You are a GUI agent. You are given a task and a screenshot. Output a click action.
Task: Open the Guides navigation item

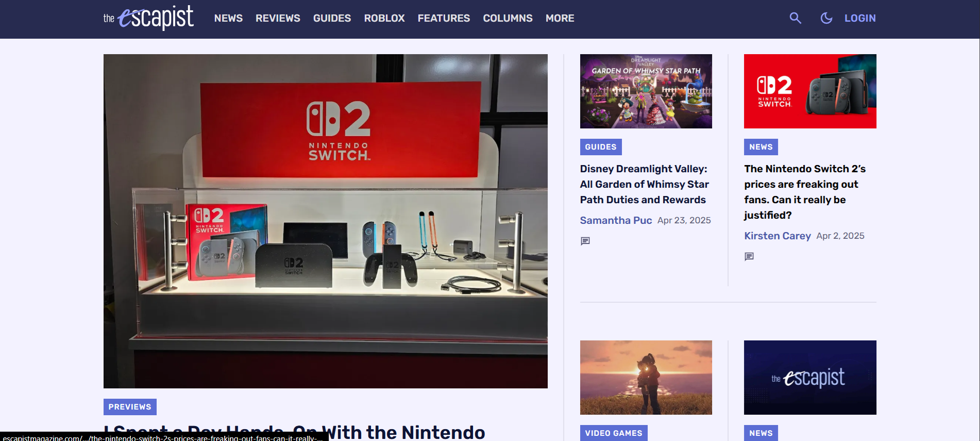point(332,18)
